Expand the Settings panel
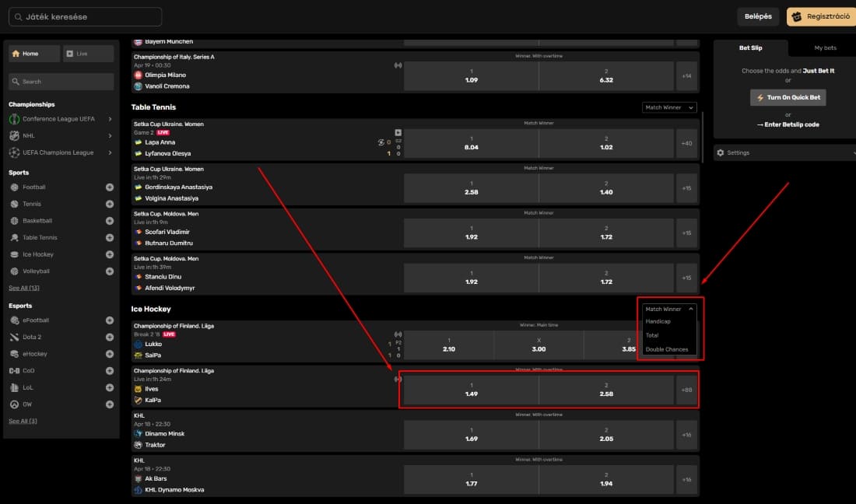 coord(784,152)
